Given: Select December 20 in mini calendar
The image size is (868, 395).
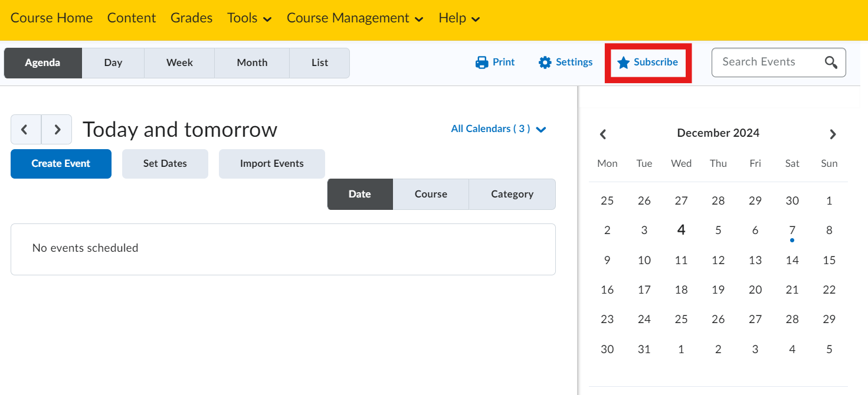Looking at the screenshot, I should [755, 290].
